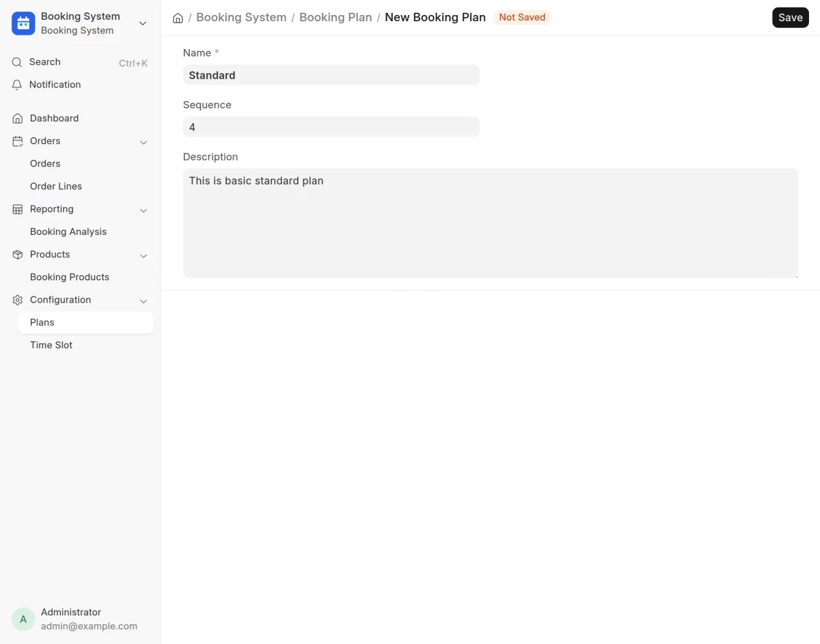Open Booking Products
Viewport: 820px width, 644px height.
tap(70, 277)
